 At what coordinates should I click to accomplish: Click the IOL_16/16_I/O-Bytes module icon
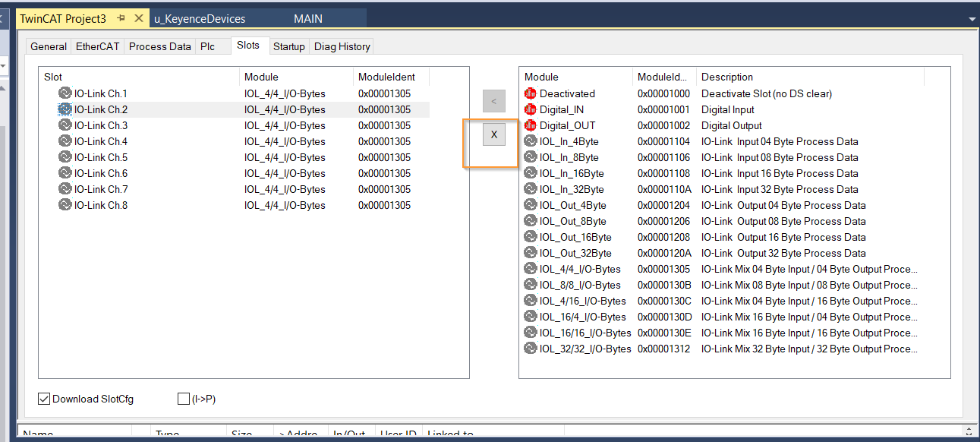[530, 333]
